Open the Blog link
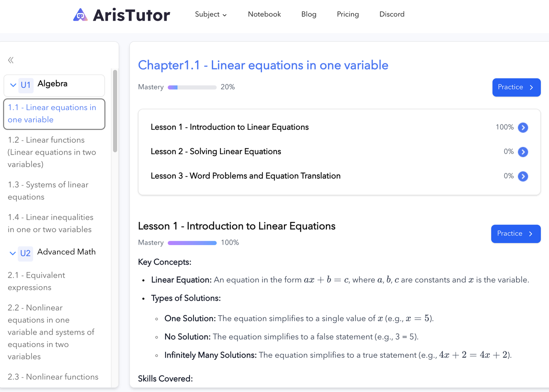Image resolution: width=549 pixels, height=392 pixels. pyautogui.click(x=309, y=14)
